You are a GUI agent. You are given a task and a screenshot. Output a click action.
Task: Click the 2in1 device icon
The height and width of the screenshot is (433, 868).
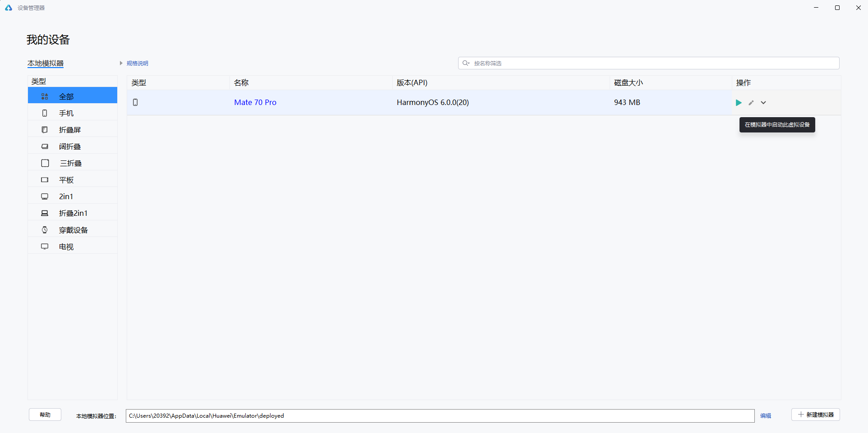tap(45, 196)
